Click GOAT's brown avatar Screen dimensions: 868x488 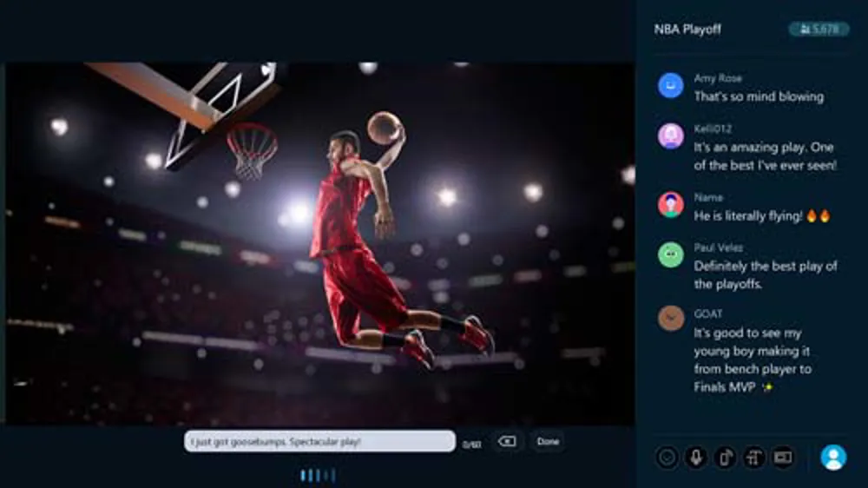(670, 318)
